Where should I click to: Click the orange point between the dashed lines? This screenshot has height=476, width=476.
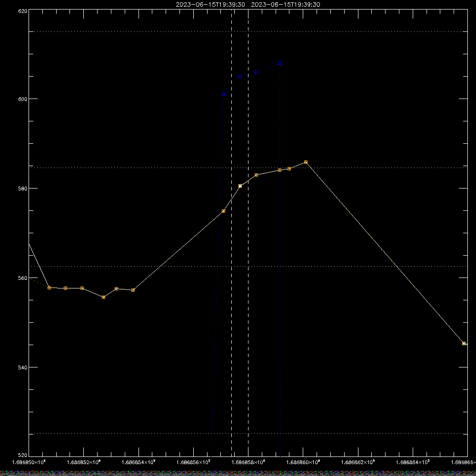click(240, 186)
